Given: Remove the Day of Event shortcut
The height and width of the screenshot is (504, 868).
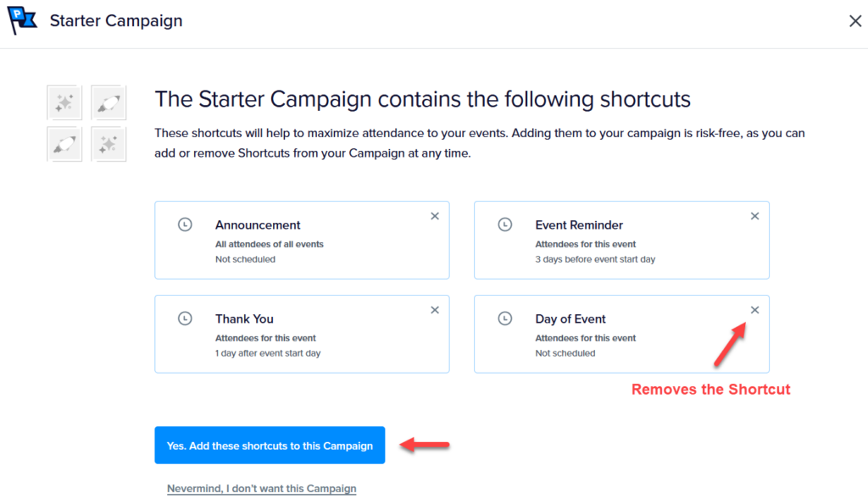Looking at the screenshot, I should pos(754,310).
